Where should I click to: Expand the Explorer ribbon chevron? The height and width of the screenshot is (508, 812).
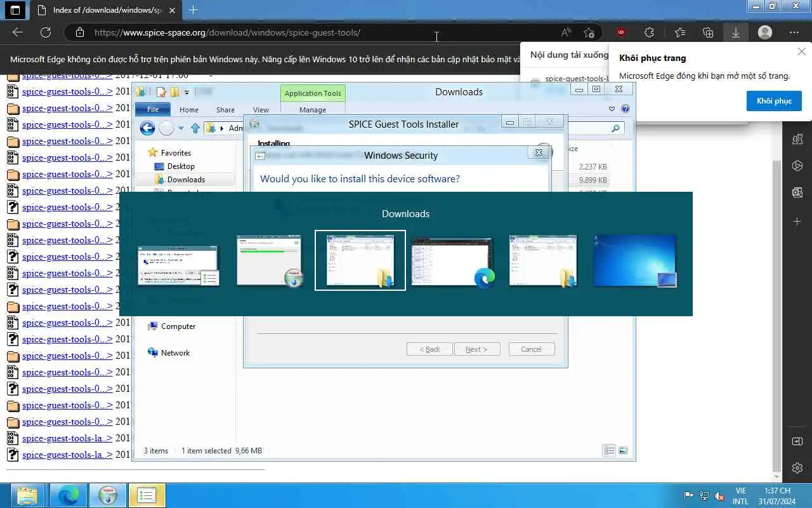point(612,109)
